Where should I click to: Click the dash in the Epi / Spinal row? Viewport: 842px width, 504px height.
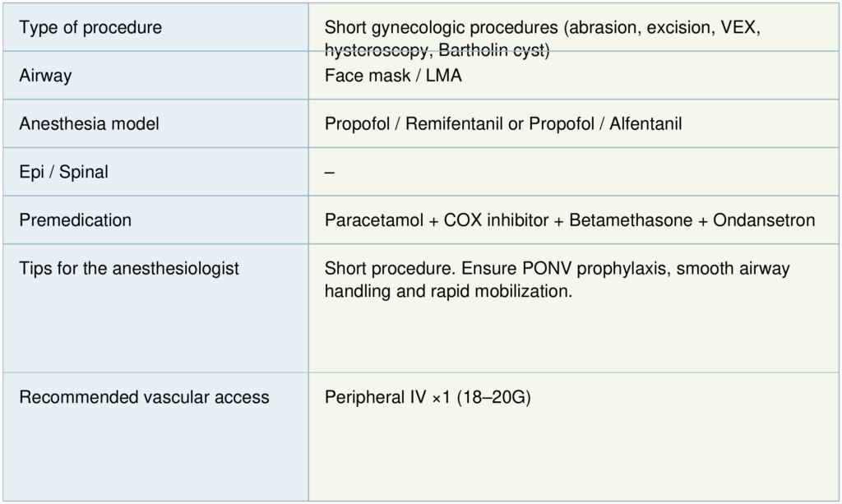tap(330, 173)
